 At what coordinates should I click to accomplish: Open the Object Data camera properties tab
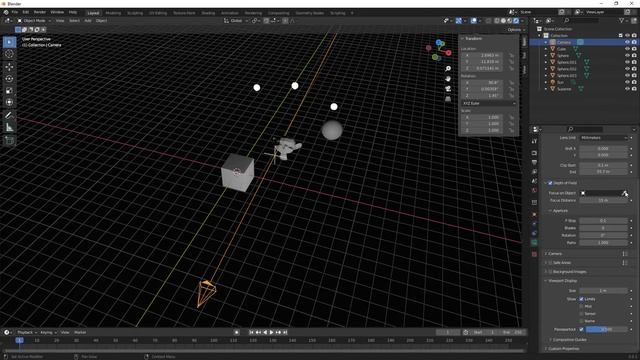(534, 242)
